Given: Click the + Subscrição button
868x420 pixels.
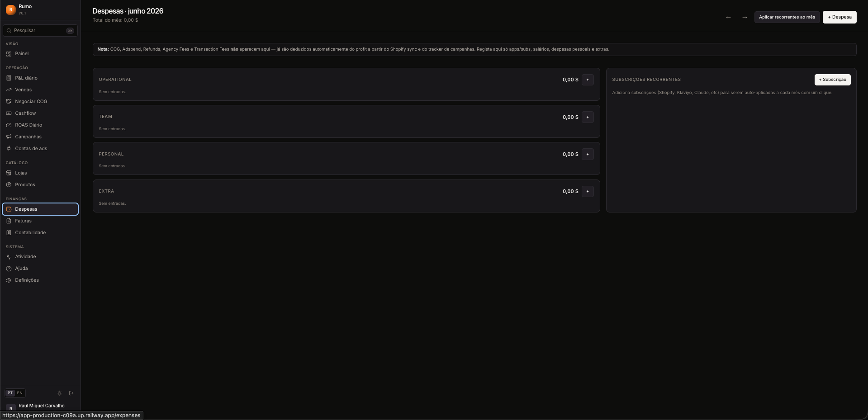Looking at the screenshot, I should click(832, 80).
